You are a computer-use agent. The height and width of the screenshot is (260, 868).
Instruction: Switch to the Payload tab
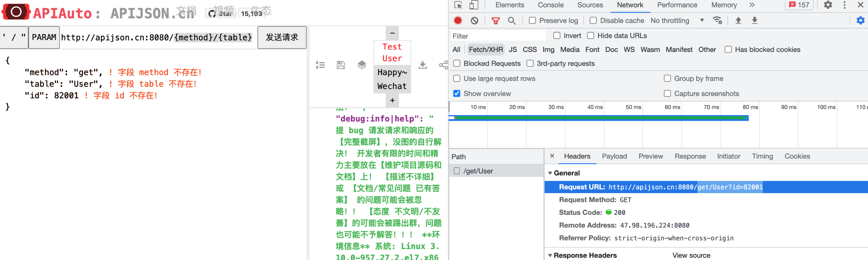[x=614, y=156]
